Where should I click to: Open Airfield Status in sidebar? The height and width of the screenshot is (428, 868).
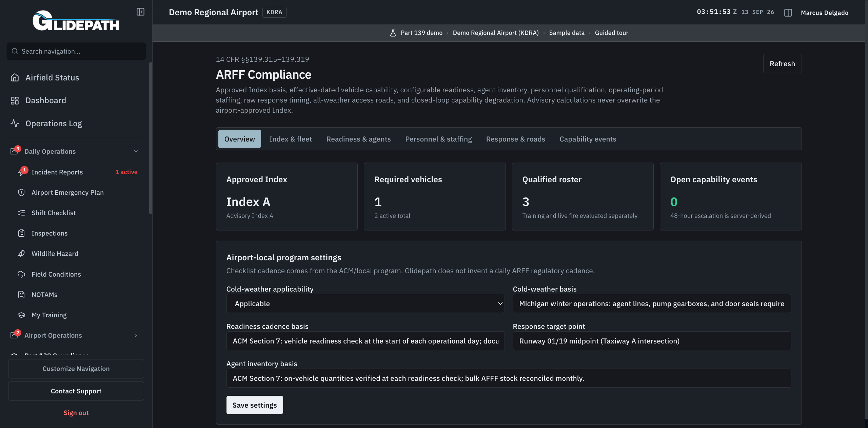[x=75, y=78]
